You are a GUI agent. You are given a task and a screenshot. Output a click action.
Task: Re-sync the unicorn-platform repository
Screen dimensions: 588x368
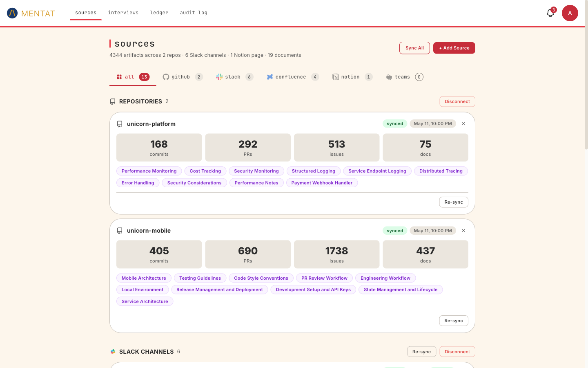pos(454,202)
